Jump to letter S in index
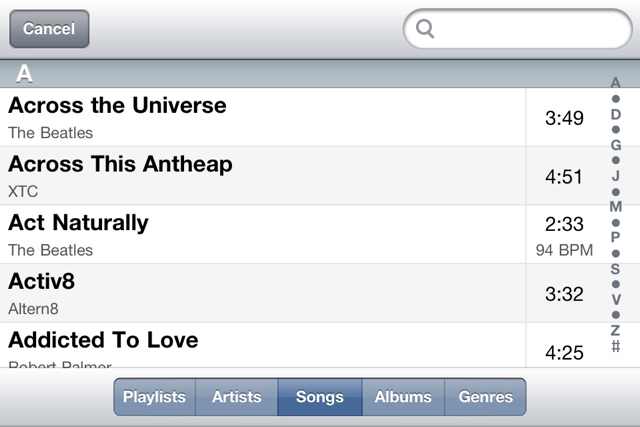The image size is (640, 427). pyautogui.click(x=616, y=268)
